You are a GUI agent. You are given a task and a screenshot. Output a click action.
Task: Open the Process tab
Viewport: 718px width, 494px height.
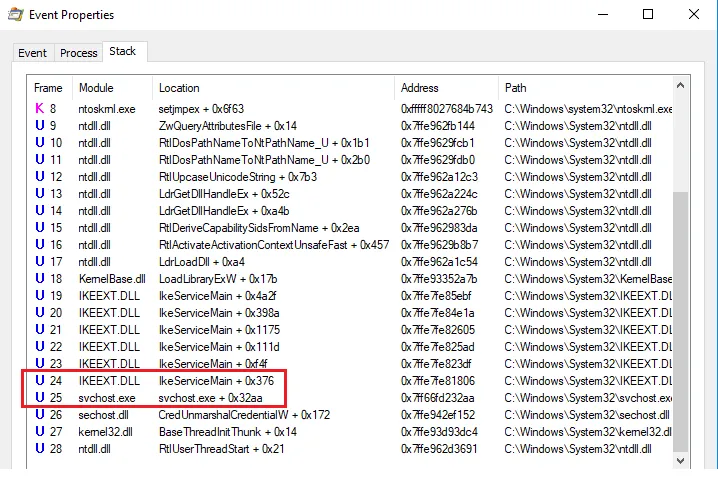point(78,53)
